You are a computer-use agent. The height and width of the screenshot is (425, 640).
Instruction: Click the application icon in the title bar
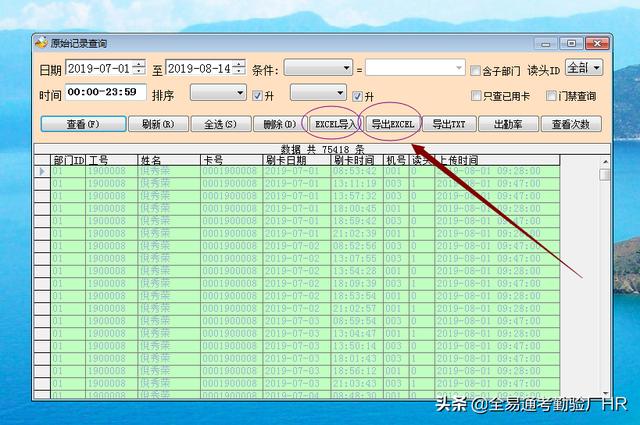[x=41, y=42]
